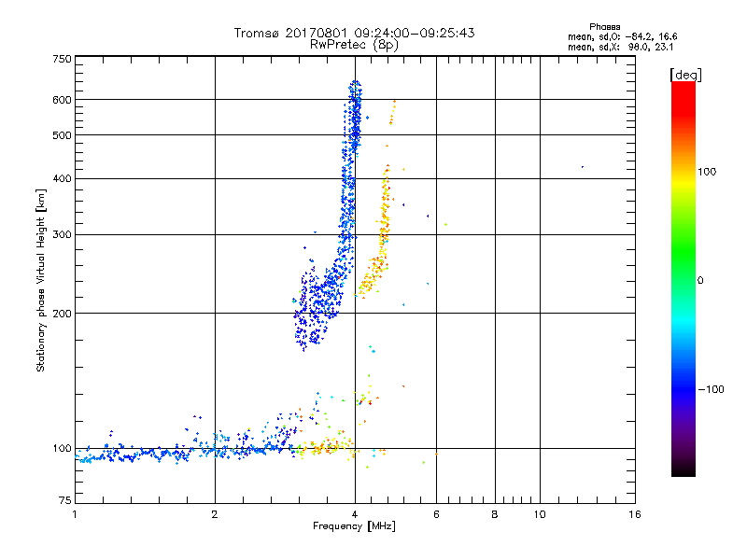Screen dimensions: 747x560
Task: Click the x-axis tick label '4'
Action: click(x=355, y=514)
